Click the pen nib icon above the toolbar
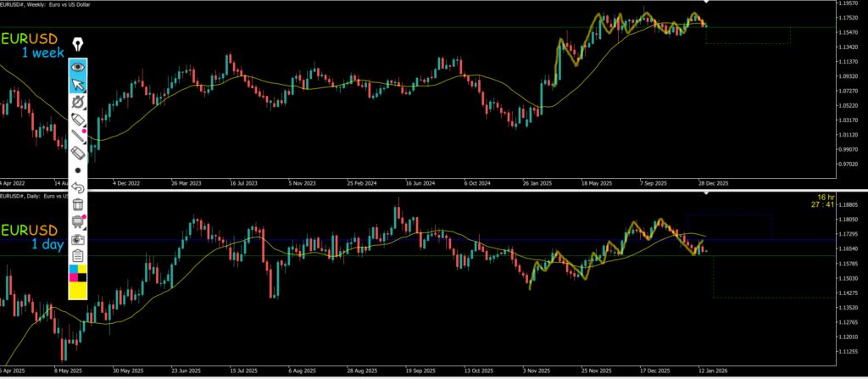 pyautogui.click(x=78, y=44)
